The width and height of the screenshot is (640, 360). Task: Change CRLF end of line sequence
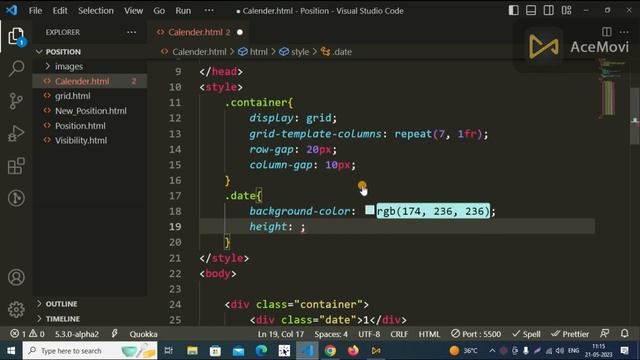pyautogui.click(x=399, y=334)
